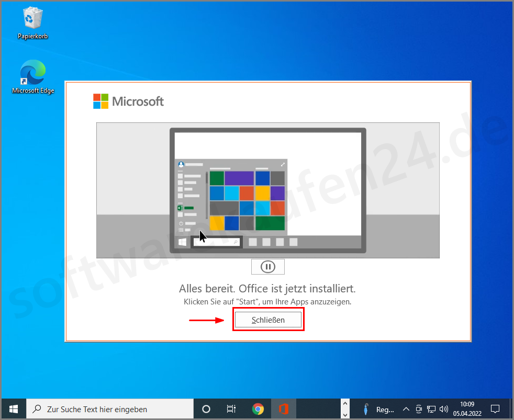Open Cortana circle icon in taskbar
This screenshot has width=514, height=420.
[206, 409]
